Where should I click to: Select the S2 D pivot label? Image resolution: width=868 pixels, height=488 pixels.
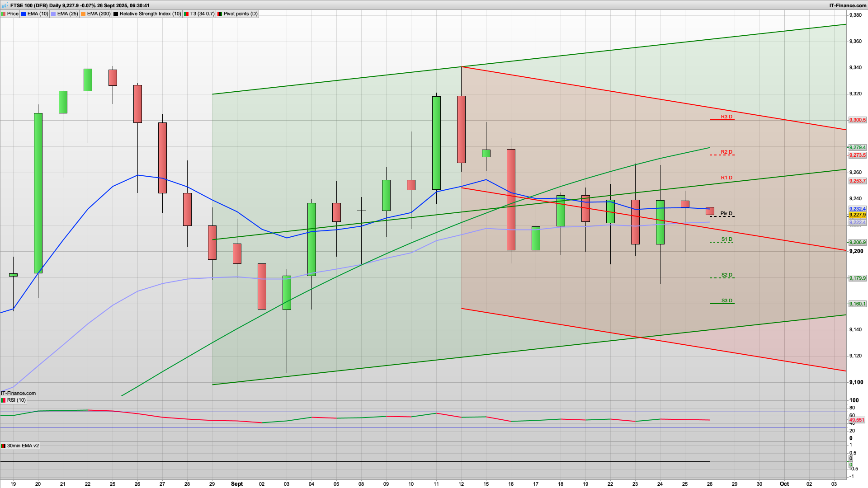pyautogui.click(x=726, y=275)
